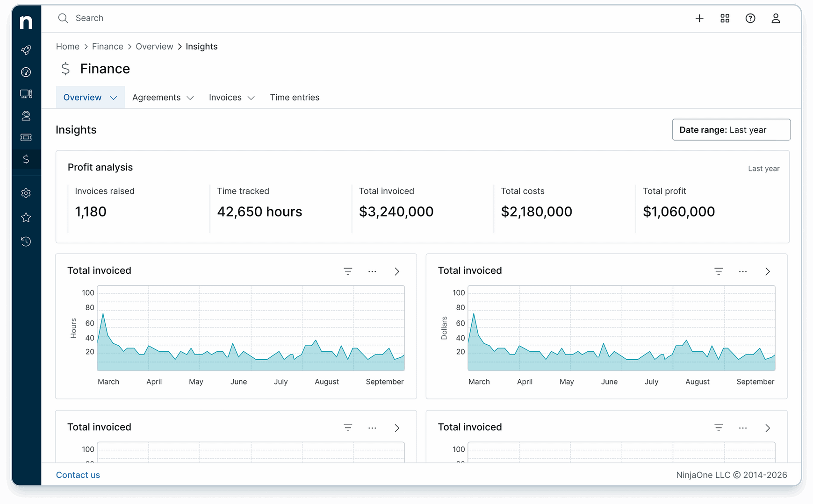
Task: Open the apps grid icon in the top bar
Action: pos(725,18)
